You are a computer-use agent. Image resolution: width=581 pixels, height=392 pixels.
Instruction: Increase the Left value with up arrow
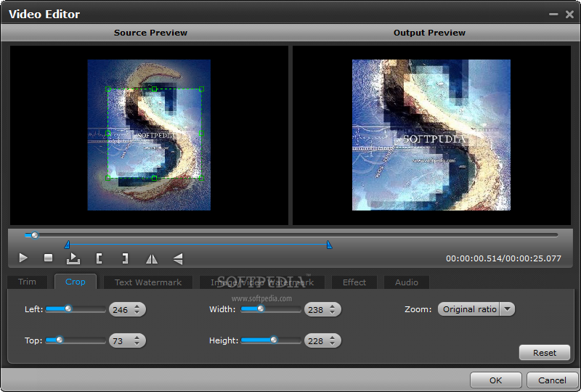pyautogui.click(x=137, y=306)
